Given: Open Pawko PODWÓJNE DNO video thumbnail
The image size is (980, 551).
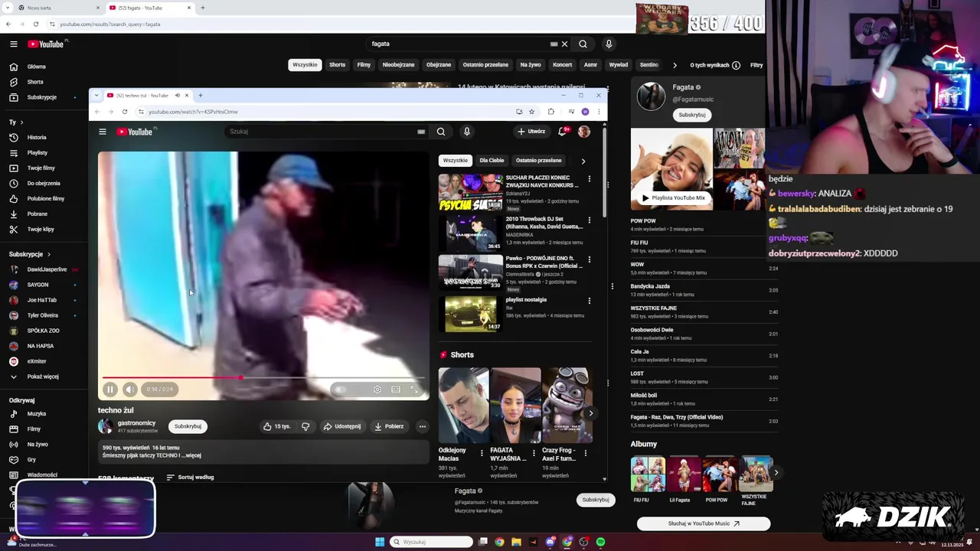Looking at the screenshot, I should pos(470,272).
